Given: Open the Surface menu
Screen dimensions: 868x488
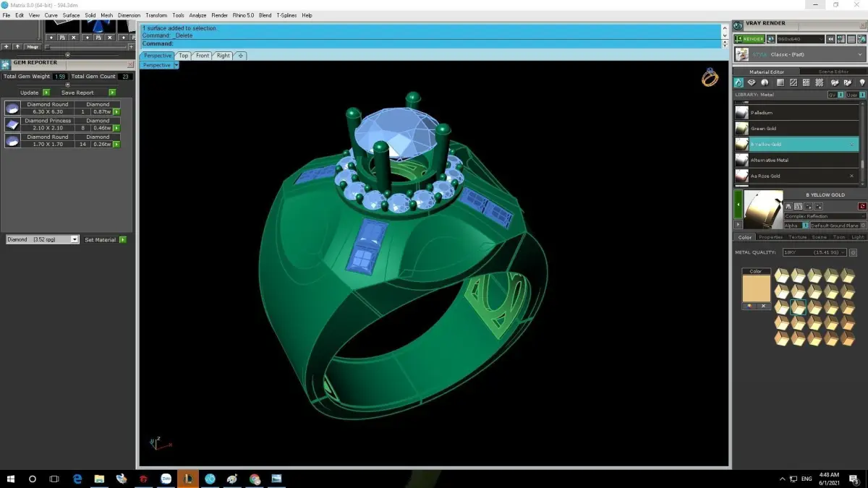Looking at the screenshot, I should click(71, 15).
